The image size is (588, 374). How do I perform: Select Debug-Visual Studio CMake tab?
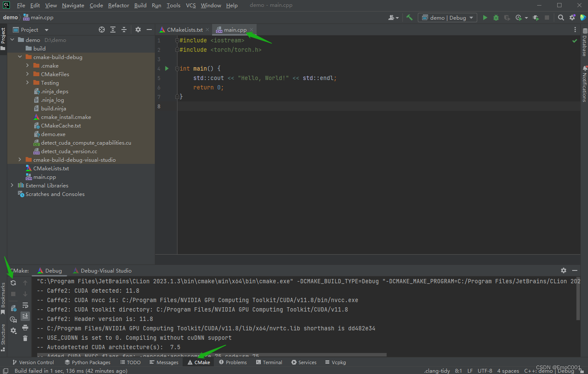(102, 270)
